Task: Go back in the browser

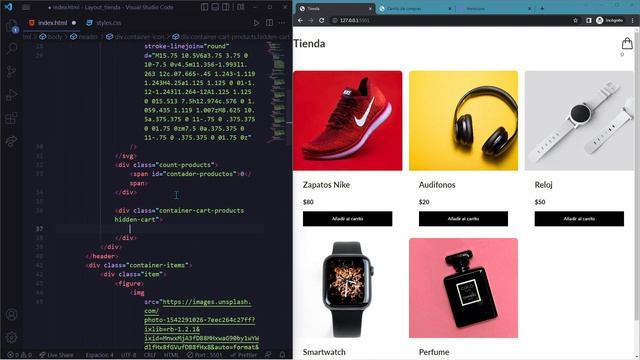Action: click(x=300, y=20)
